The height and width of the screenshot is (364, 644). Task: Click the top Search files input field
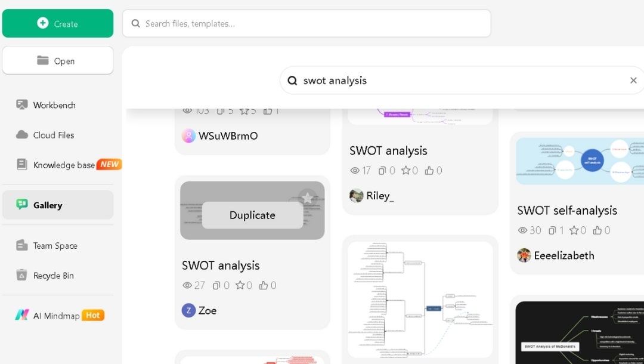click(306, 23)
